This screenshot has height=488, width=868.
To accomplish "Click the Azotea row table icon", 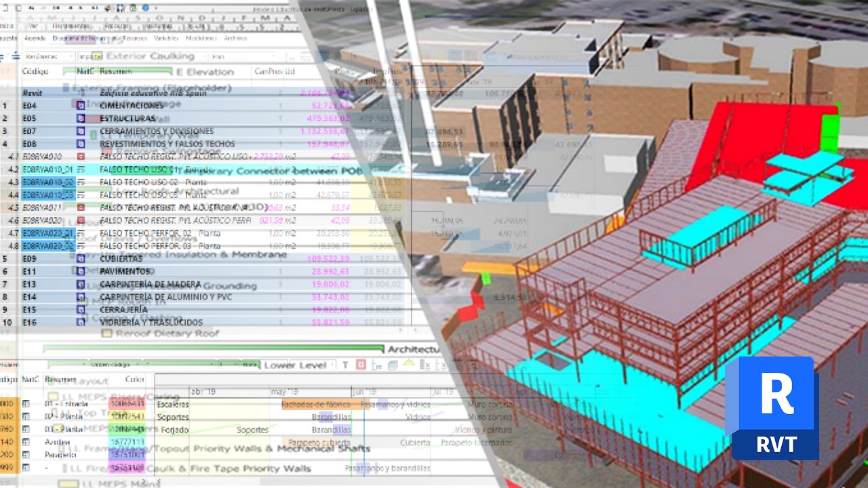I will 26,442.
